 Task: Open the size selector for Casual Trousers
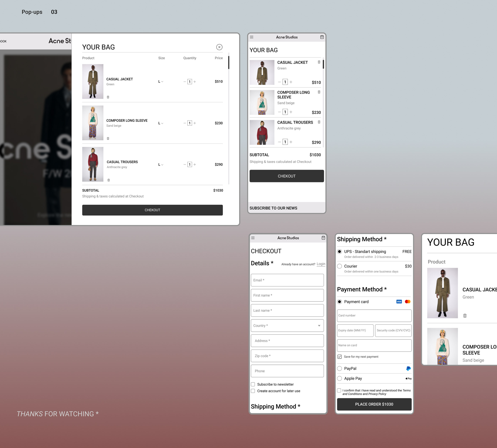[x=160, y=164]
